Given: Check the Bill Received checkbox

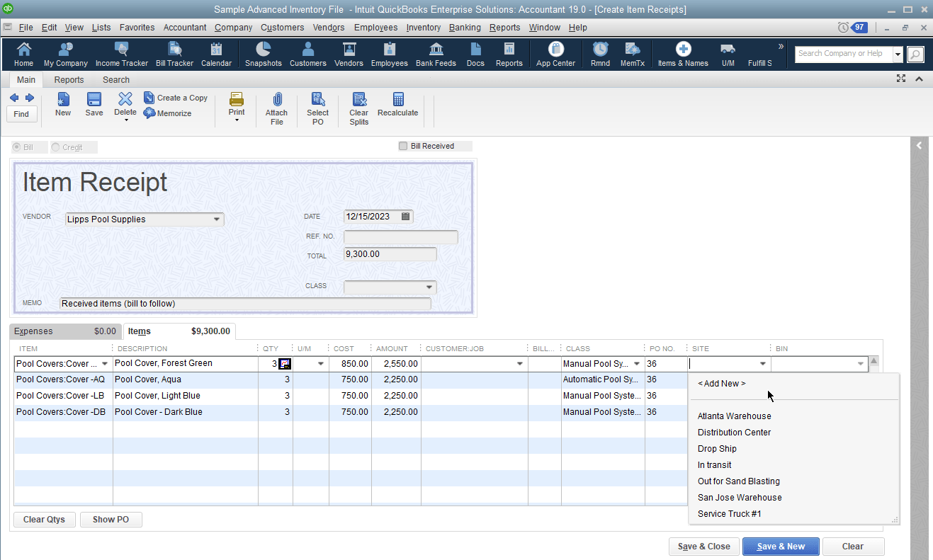Looking at the screenshot, I should click(x=403, y=146).
